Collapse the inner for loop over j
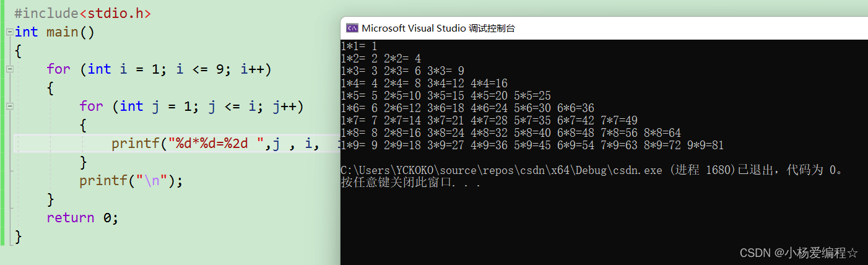 point(9,106)
